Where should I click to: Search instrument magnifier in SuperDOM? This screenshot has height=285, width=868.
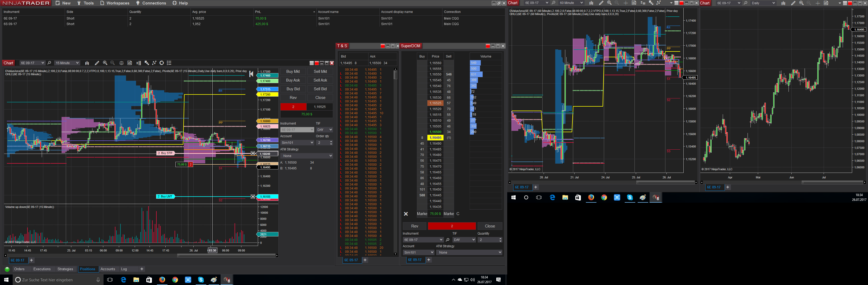pos(447,240)
